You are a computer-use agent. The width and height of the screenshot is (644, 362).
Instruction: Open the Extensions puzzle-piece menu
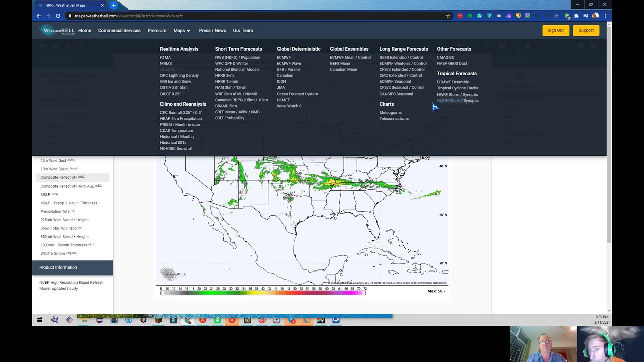coord(576,16)
